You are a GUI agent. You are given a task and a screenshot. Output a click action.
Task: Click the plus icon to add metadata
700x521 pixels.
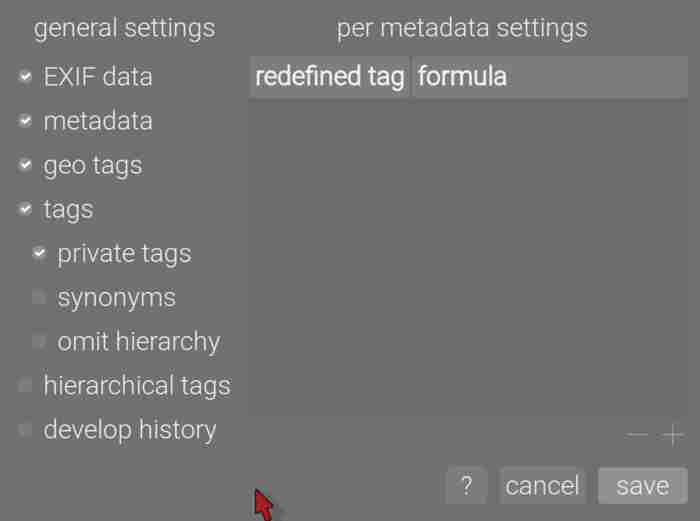[x=674, y=435]
